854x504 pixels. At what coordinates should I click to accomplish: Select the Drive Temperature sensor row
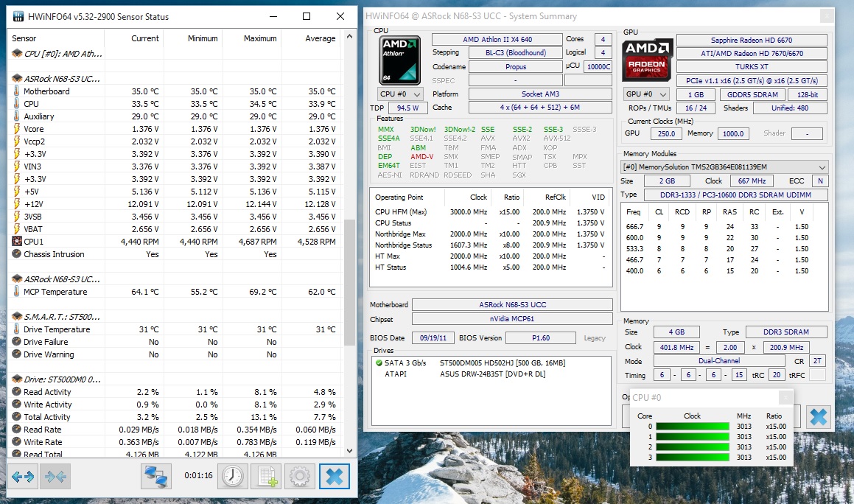[175, 329]
